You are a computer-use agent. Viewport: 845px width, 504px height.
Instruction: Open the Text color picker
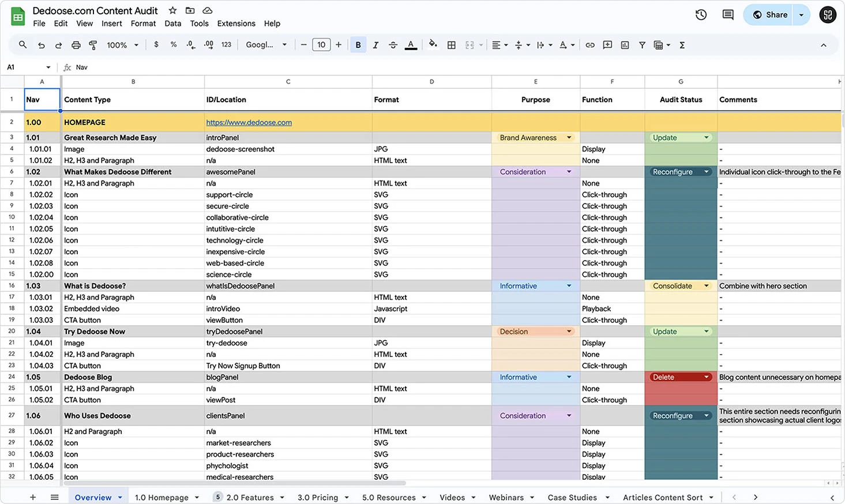click(x=410, y=44)
